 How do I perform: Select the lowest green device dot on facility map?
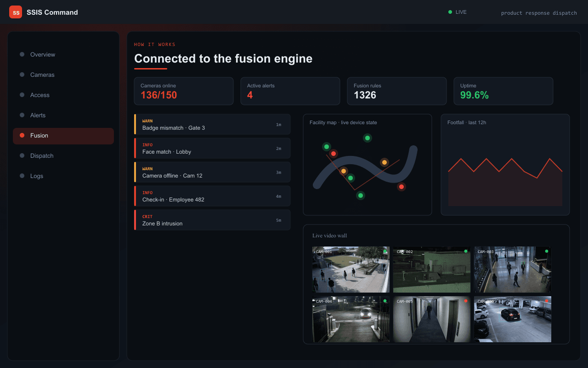coord(361,195)
